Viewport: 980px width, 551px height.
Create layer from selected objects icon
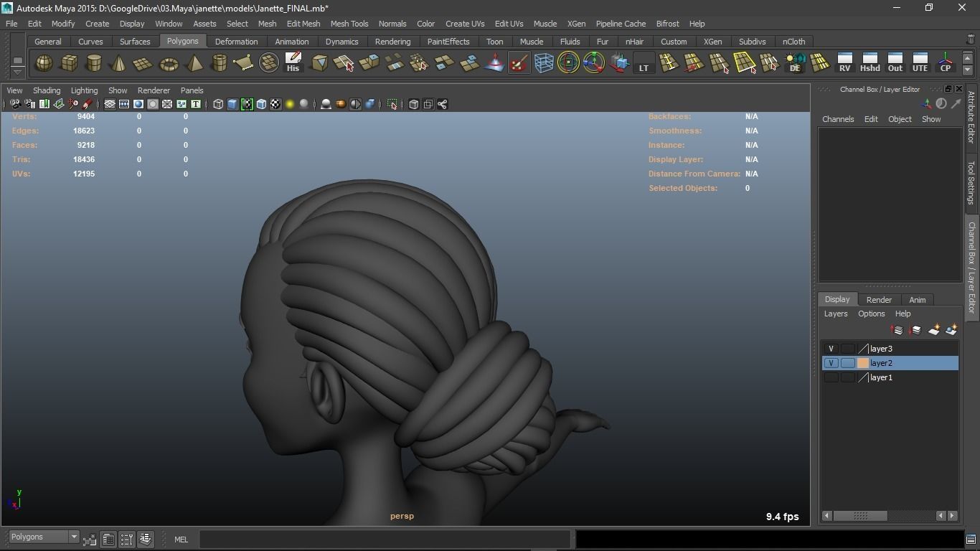[951, 330]
